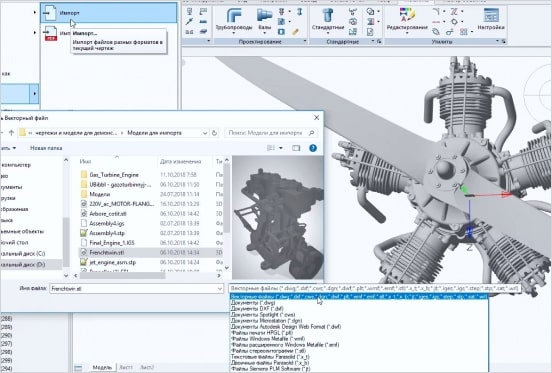Image resolution: width=552 pixels, height=373 pixels.
Task: Expand submenu arrow next to Импорт
Action: [x=34, y=13]
